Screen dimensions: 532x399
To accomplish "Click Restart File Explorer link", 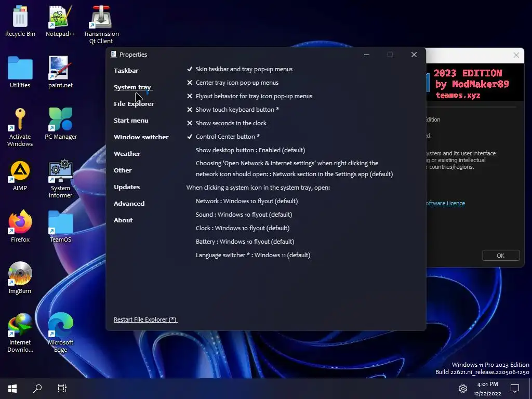I will (145, 320).
